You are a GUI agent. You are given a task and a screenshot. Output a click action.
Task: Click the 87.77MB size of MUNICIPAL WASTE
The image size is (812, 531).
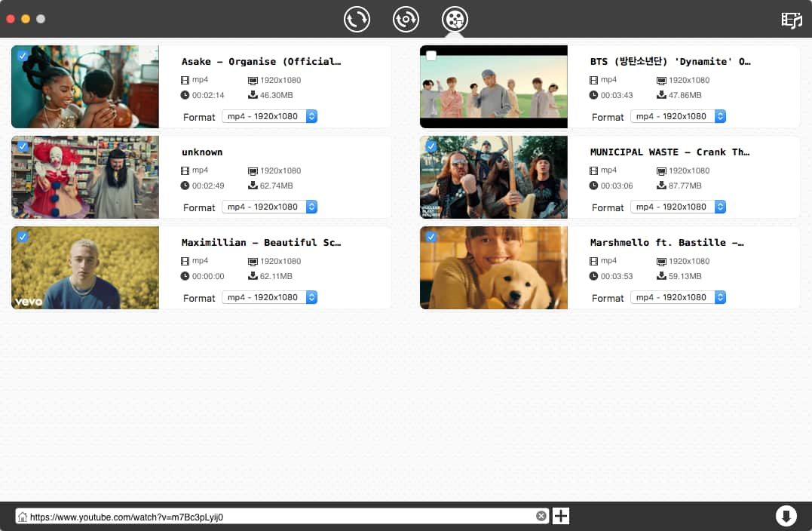pos(685,186)
